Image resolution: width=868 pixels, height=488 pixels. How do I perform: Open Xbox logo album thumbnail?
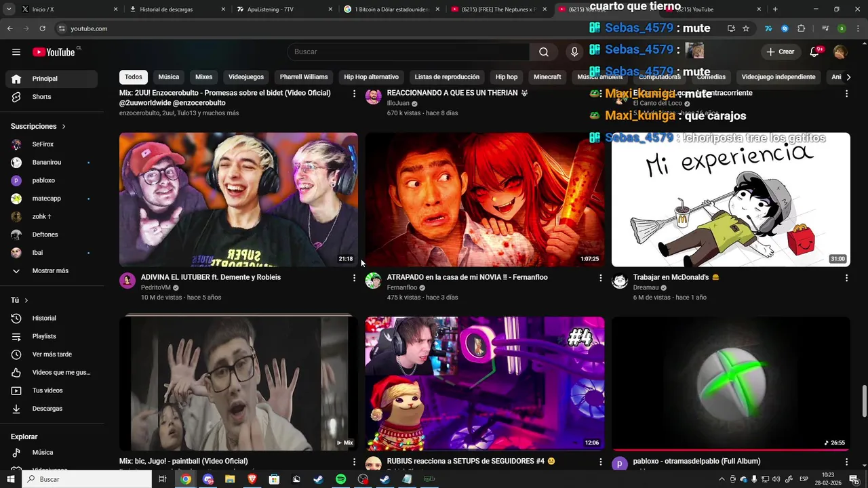coord(730,383)
